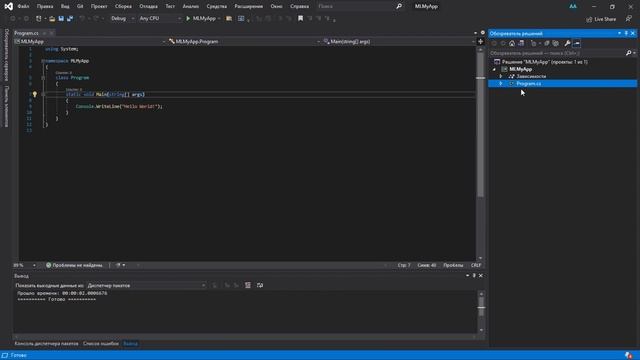This screenshot has height=360, width=640.
Task: Open the Правка menu
Action: point(45,6)
